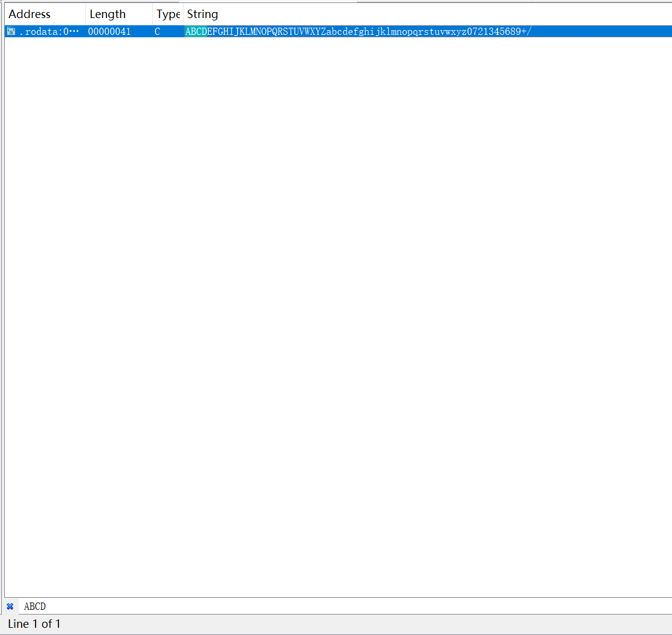
Task: Click the uppercase EFGHIJKLMNOPQRSTUVWXYZ portion of the string
Action: click(x=264, y=31)
